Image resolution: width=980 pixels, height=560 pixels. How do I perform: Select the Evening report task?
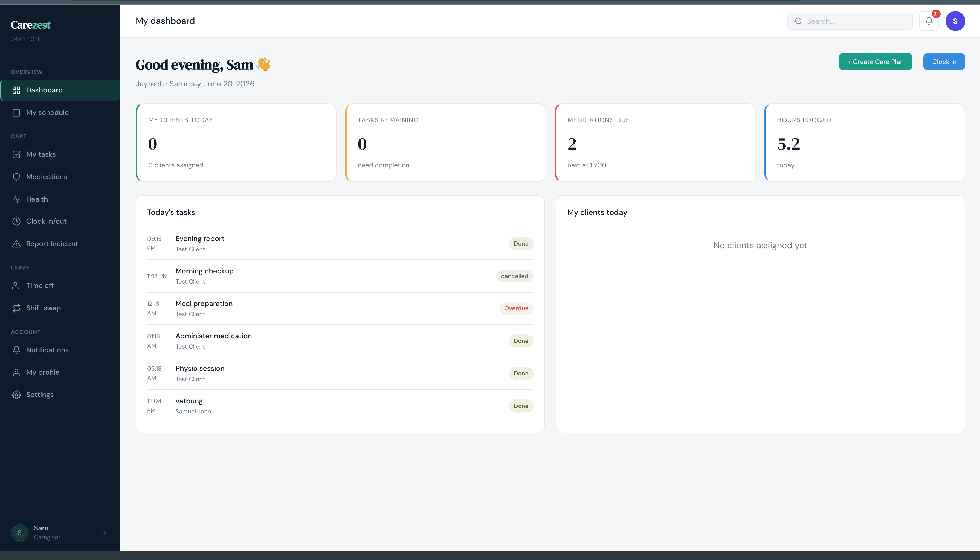340,243
